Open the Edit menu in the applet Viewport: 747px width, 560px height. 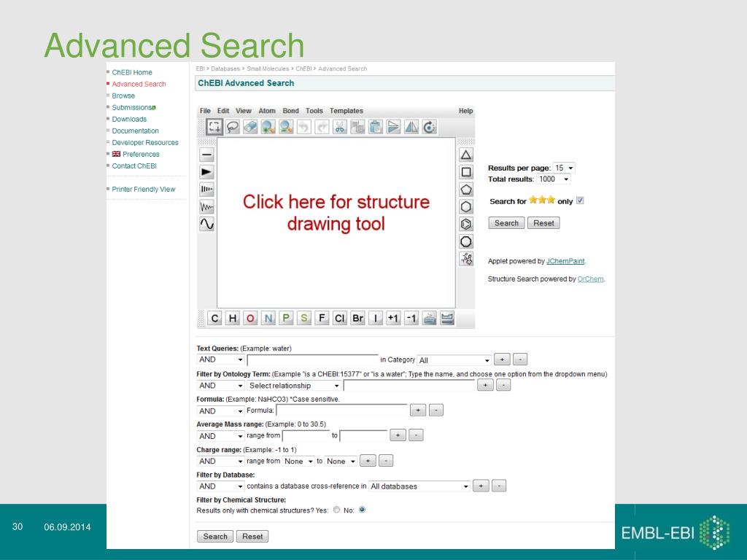[223, 111]
